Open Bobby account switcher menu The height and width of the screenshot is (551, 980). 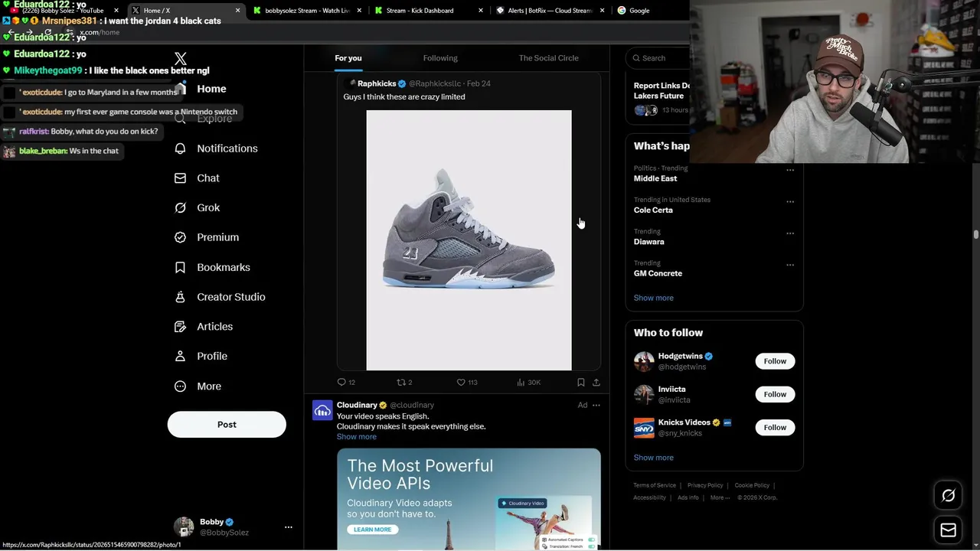click(x=289, y=527)
